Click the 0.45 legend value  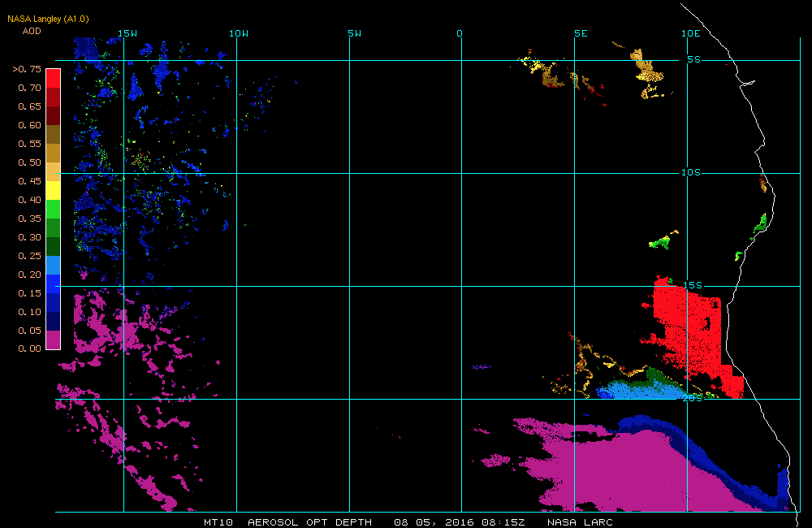click(x=29, y=181)
